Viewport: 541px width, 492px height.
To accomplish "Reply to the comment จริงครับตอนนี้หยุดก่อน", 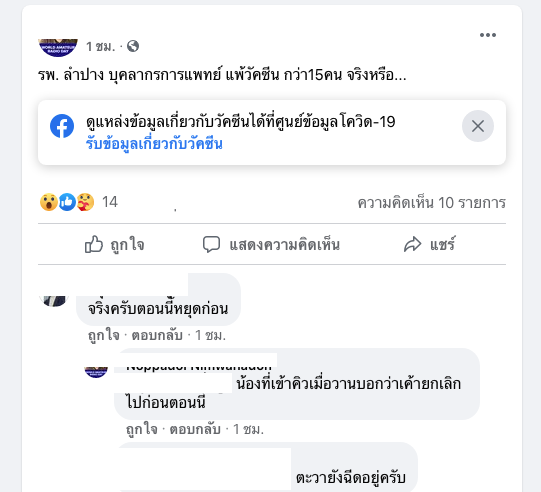I will tap(157, 335).
